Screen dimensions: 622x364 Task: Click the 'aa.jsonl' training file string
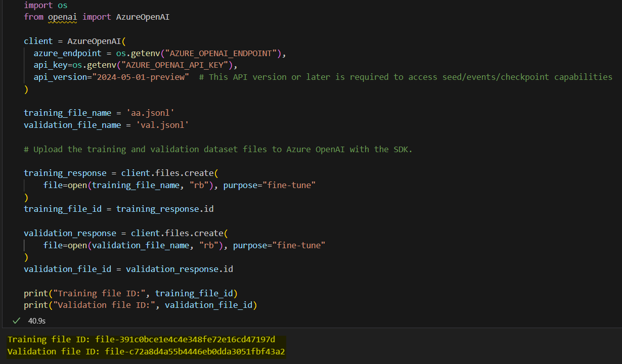[x=150, y=113]
